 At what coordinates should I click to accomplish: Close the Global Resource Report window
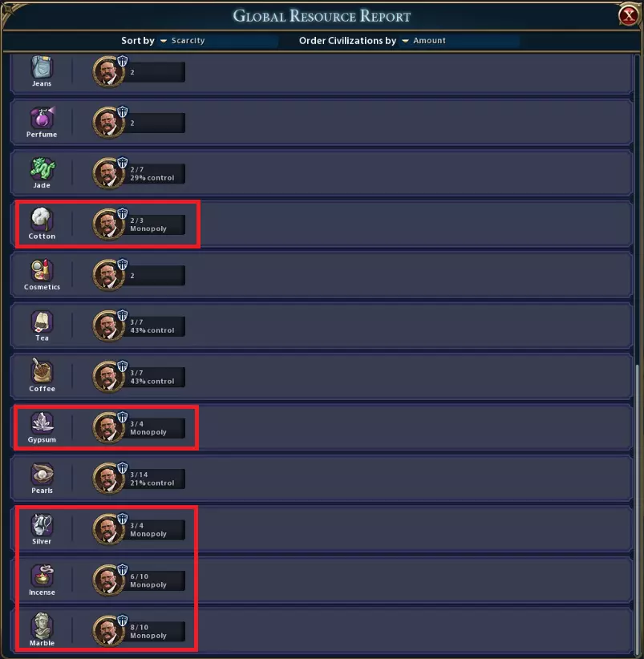coord(629,15)
